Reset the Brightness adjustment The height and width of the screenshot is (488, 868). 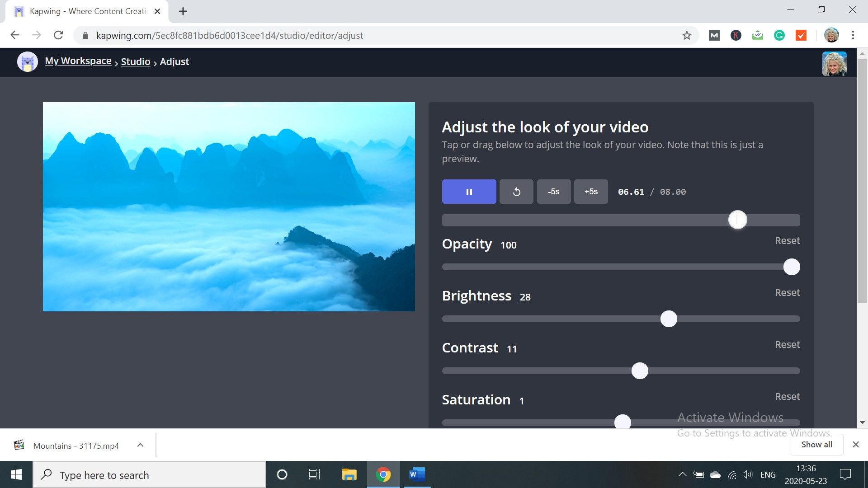[787, 292]
